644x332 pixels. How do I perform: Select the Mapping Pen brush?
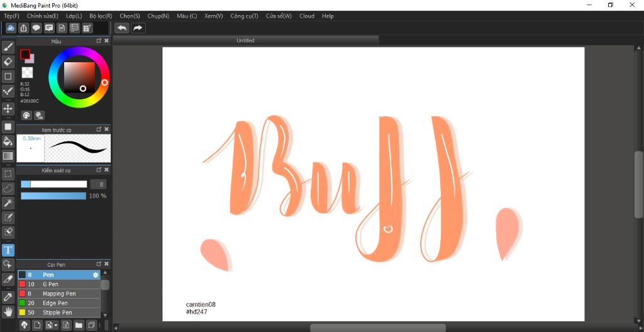(x=58, y=294)
